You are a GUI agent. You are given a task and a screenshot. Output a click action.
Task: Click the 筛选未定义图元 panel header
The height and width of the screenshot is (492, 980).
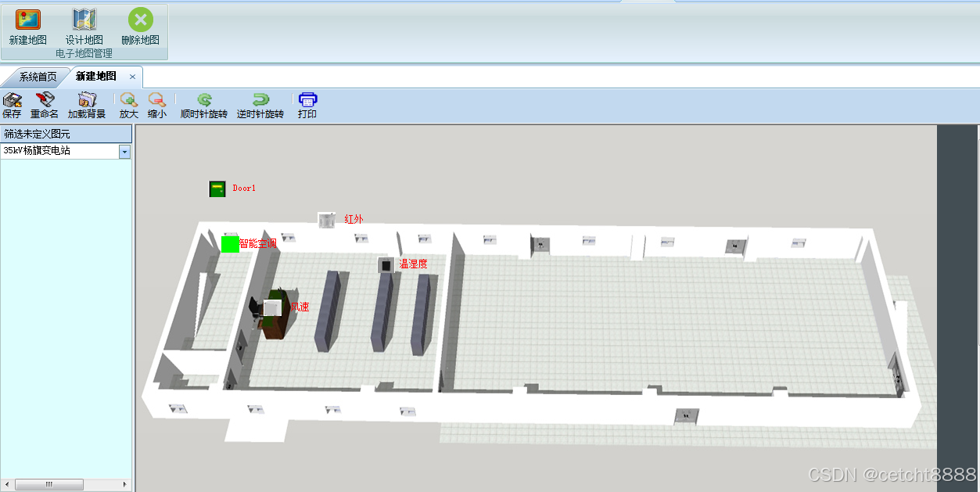click(x=66, y=134)
